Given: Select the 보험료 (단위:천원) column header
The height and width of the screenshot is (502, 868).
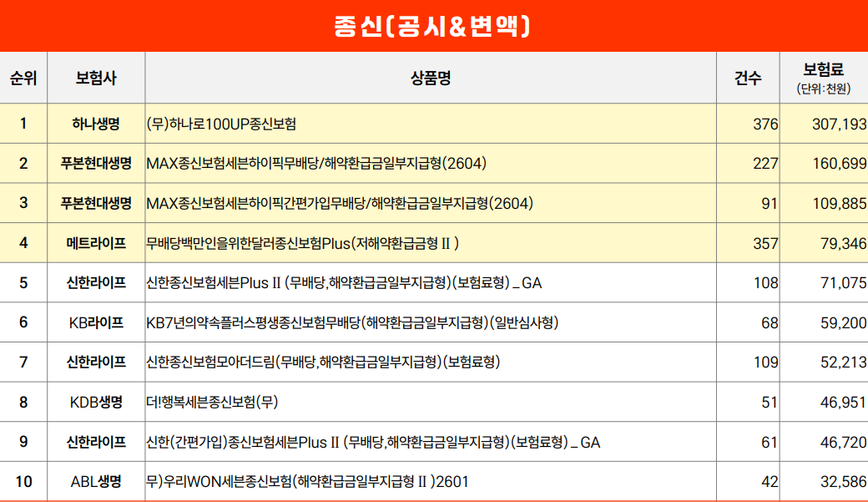Looking at the screenshot, I should coord(824,79).
